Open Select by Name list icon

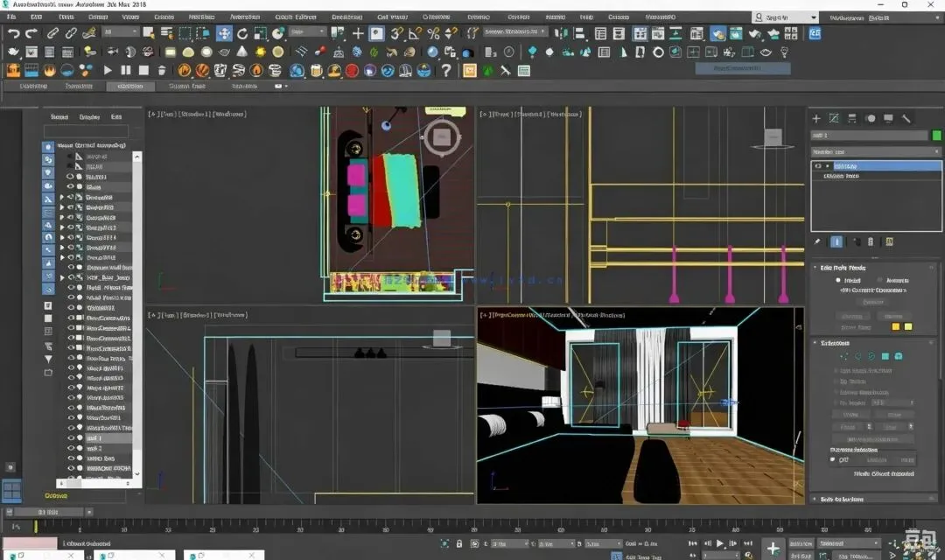(166, 33)
